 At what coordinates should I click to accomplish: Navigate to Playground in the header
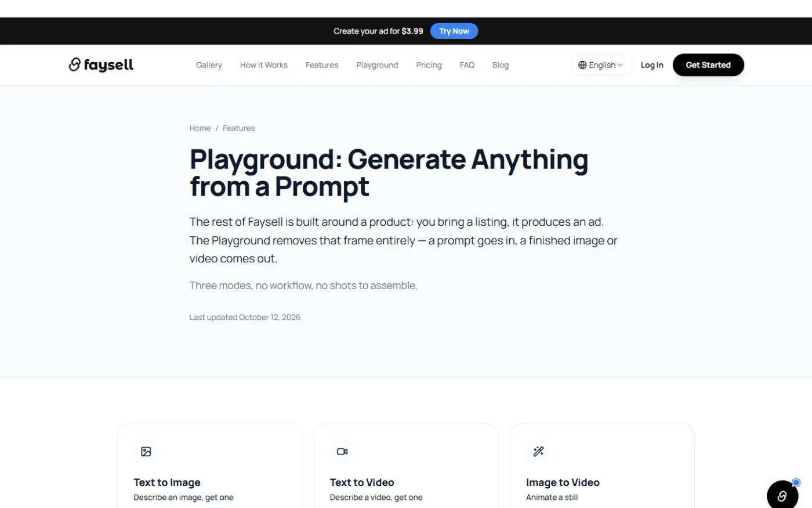377,65
